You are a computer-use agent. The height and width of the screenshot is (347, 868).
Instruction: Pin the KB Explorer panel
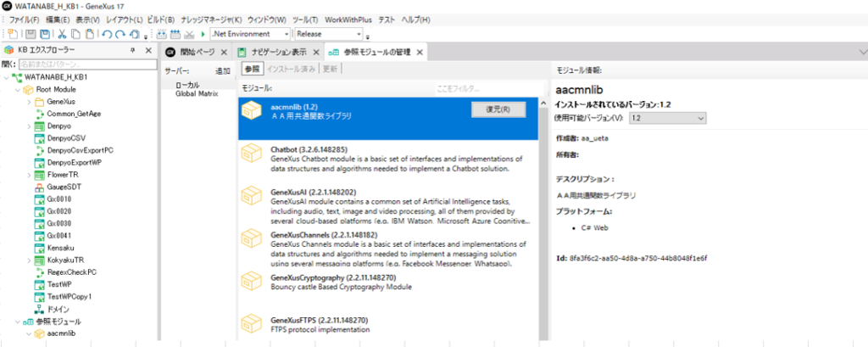[x=133, y=50]
